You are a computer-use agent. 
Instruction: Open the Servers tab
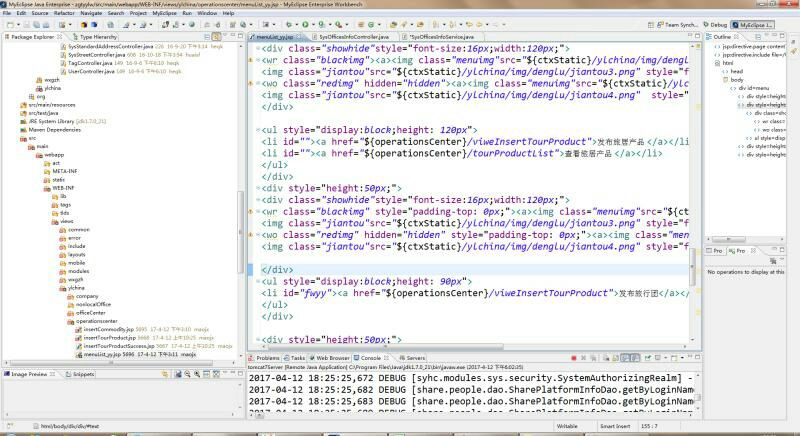pyautogui.click(x=415, y=358)
